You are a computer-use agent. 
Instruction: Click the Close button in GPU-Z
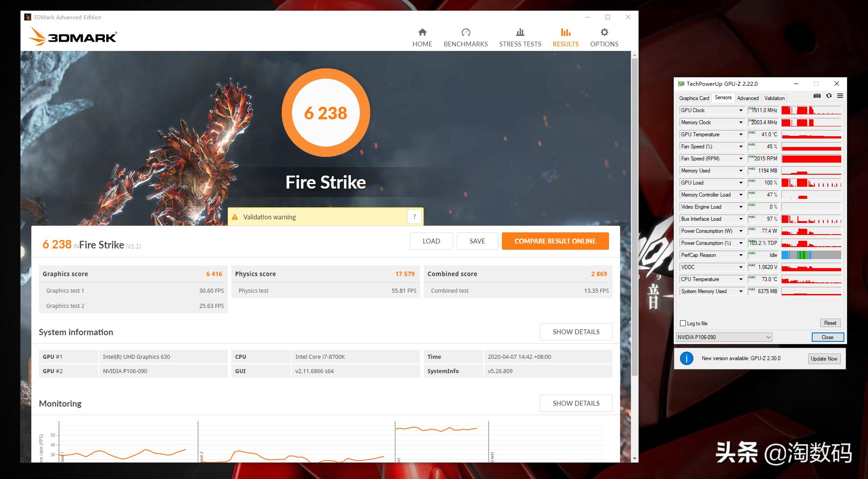pos(827,337)
